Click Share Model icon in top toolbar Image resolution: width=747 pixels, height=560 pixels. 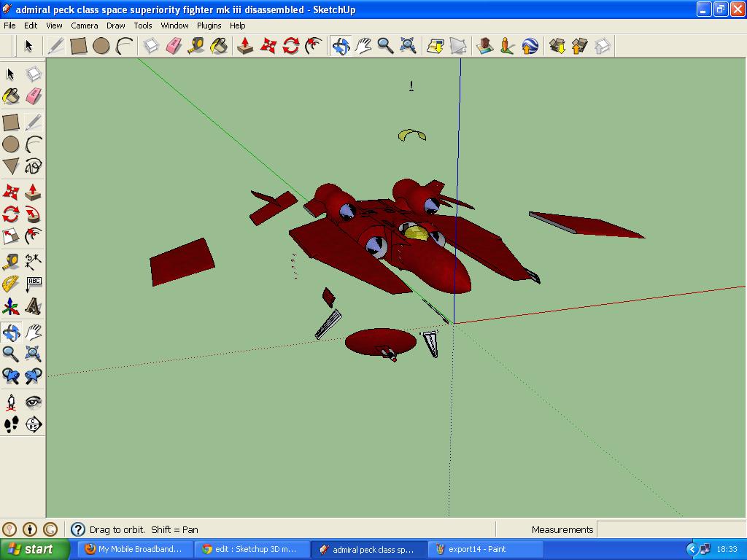[579, 46]
